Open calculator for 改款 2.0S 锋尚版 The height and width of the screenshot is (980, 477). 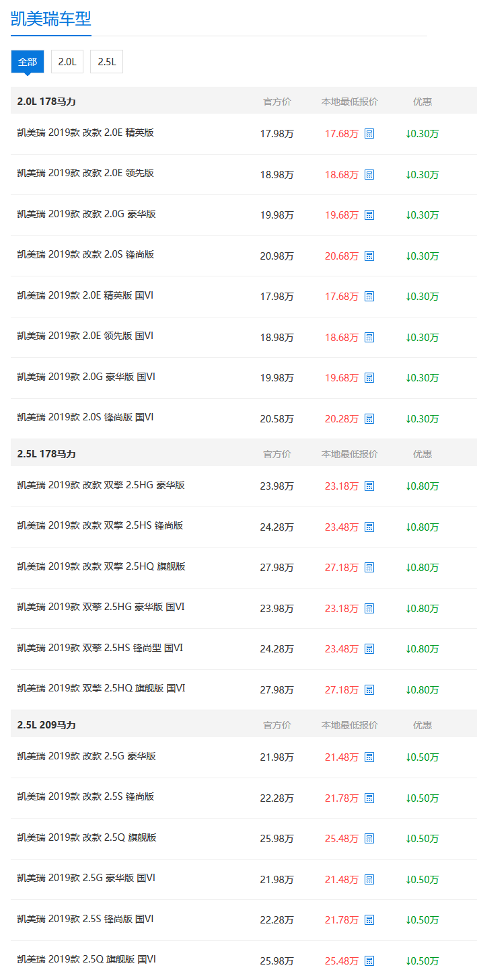[x=369, y=256]
